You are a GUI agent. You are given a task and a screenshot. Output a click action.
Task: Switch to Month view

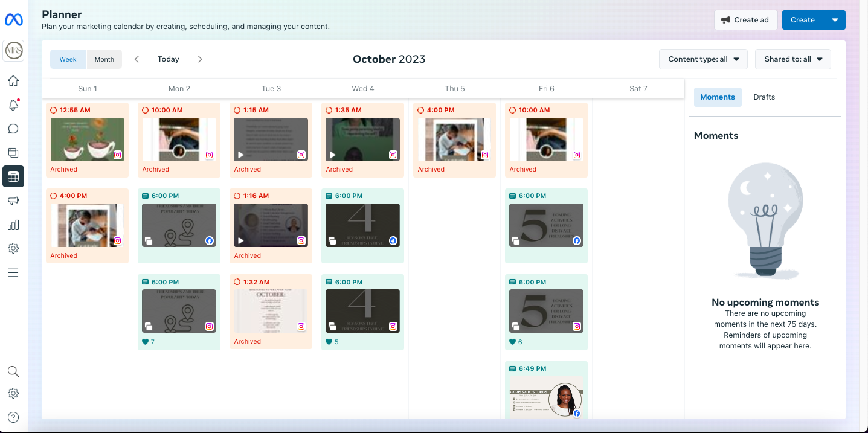click(x=104, y=59)
